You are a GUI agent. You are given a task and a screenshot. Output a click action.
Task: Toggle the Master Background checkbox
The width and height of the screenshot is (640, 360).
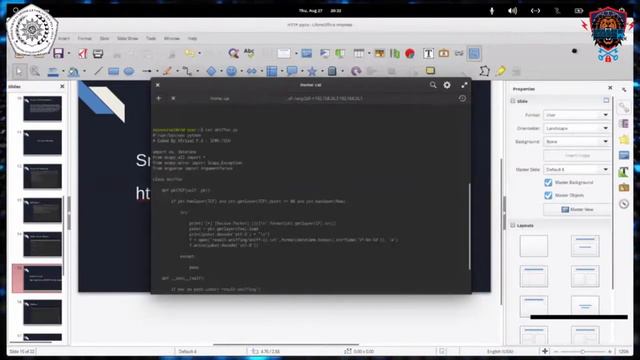tap(548, 182)
